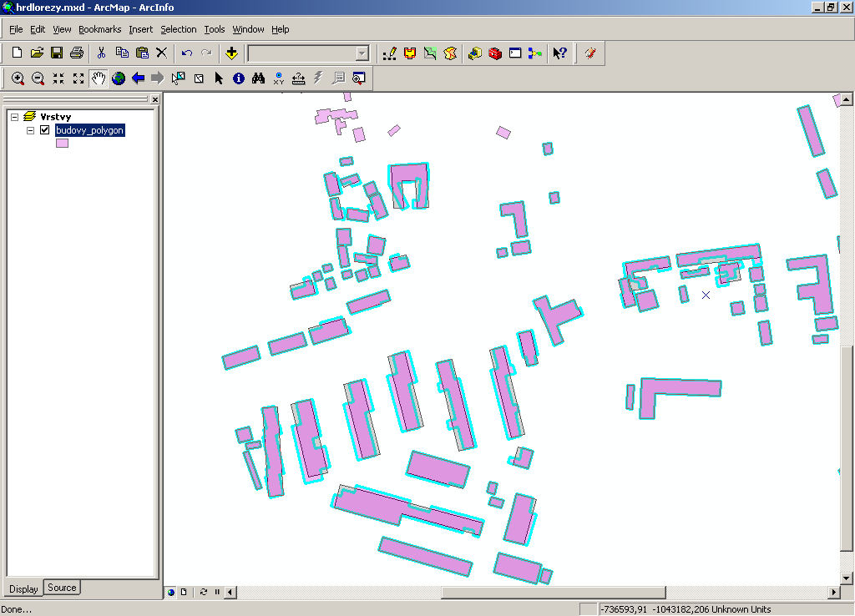Click the Hyperlink lightning icon

coord(318,78)
